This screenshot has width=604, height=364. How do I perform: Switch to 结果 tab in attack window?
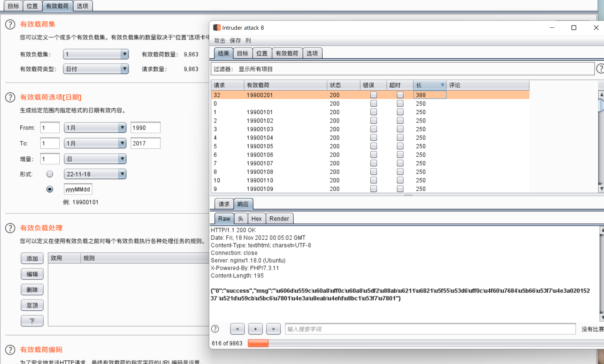tap(224, 53)
